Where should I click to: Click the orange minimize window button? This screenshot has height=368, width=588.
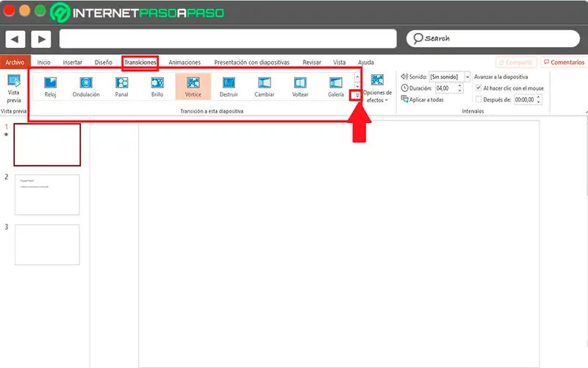coord(24,10)
